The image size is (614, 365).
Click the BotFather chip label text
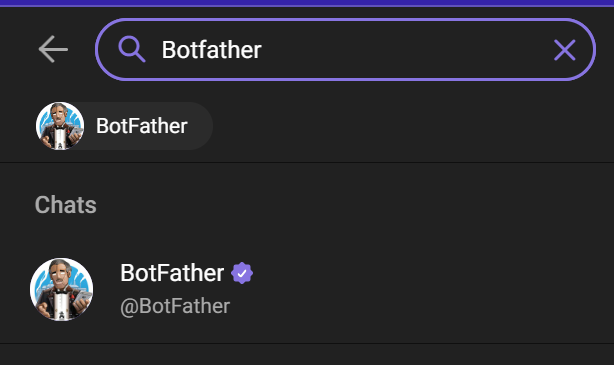(x=142, y=126)
